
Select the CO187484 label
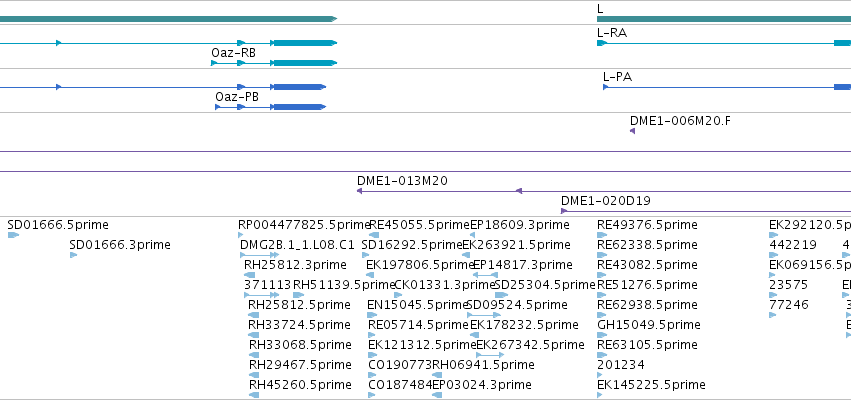point(400,385)
